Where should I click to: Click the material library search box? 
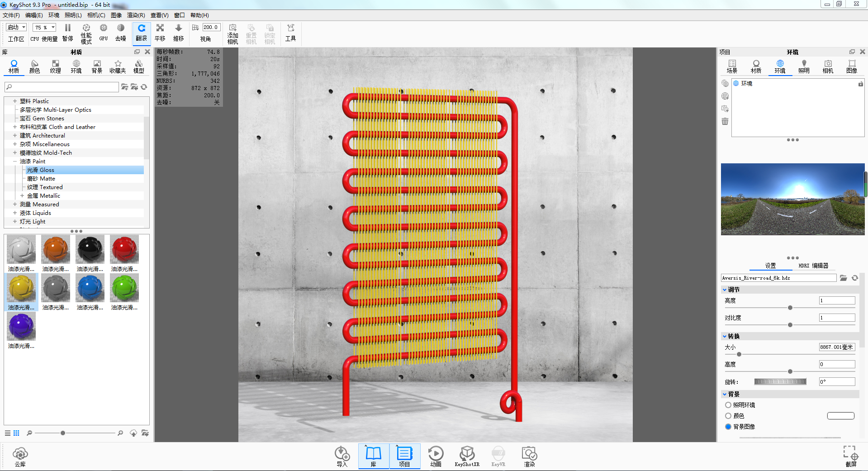[x=62, y=87]
